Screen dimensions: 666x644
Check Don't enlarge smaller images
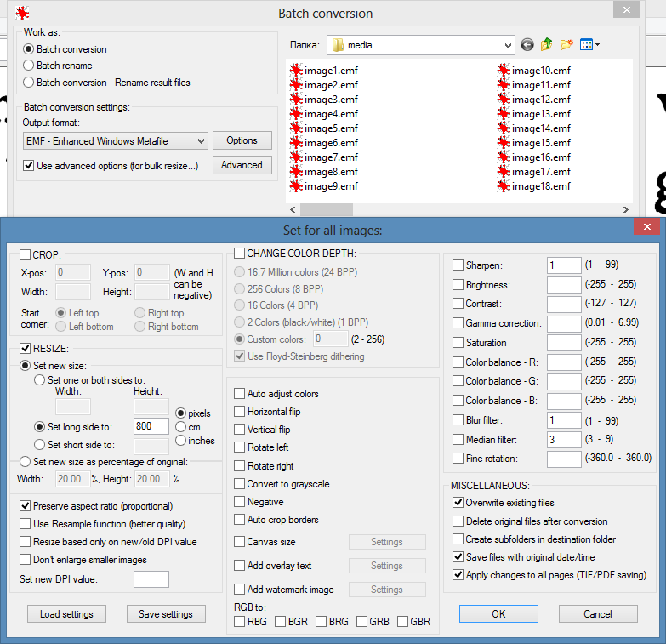pyautogui.click(x=25, y=559)
